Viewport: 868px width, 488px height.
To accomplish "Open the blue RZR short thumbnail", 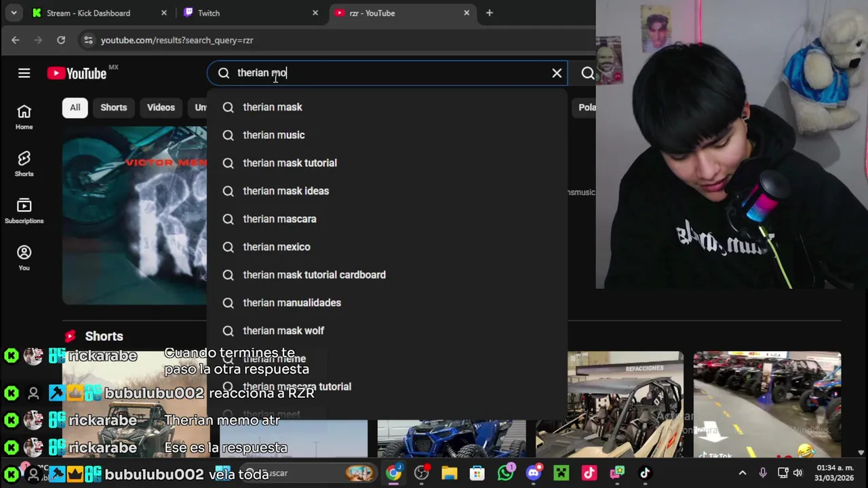I will (x=452, y=439).
